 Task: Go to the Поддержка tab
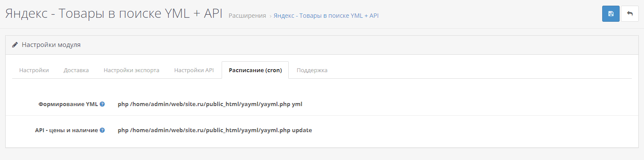click(312, 70)
